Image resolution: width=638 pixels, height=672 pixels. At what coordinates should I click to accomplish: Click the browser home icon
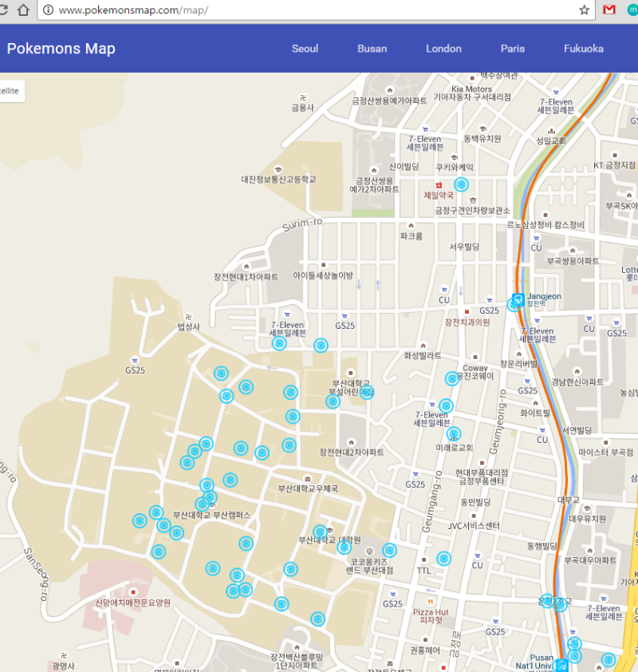[24, 10]
